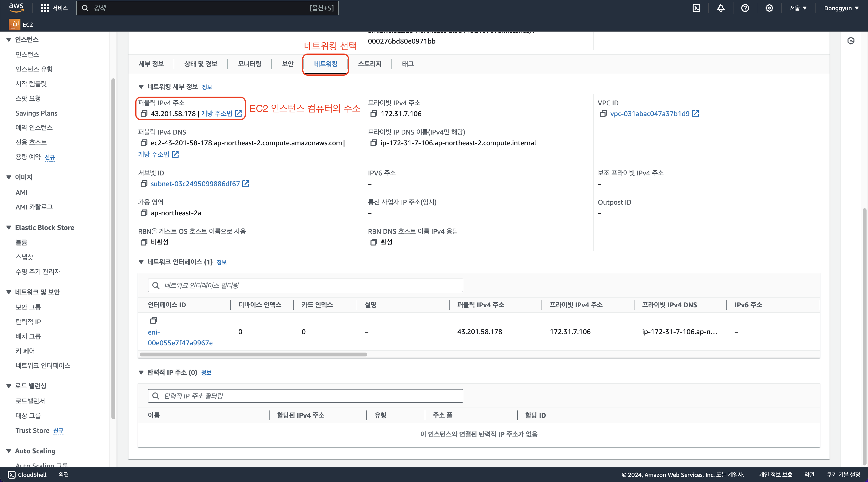The width and height of the screenshot is (868, 482).
Task: Switch to the 보안 tab
Action: point(287,64)
